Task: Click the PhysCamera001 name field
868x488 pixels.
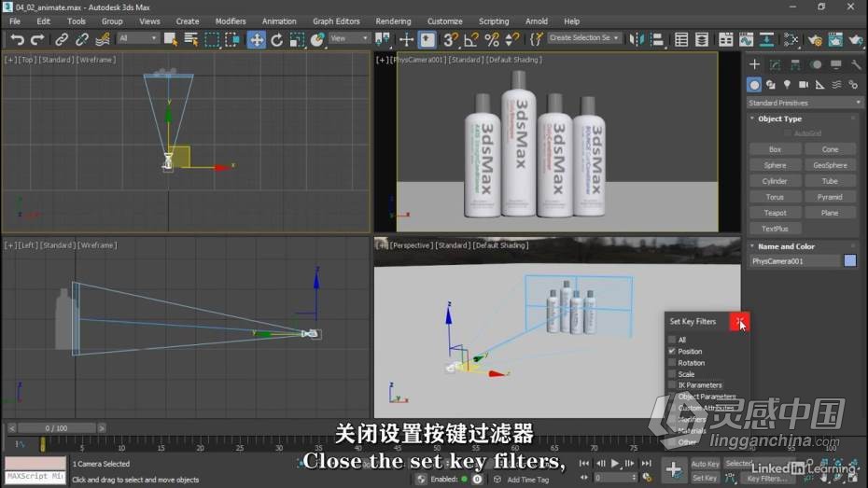Action: [795, 261]
